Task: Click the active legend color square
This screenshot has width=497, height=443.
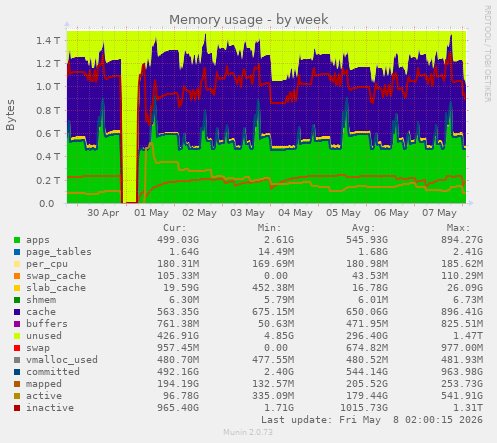Action: point(17,396)
